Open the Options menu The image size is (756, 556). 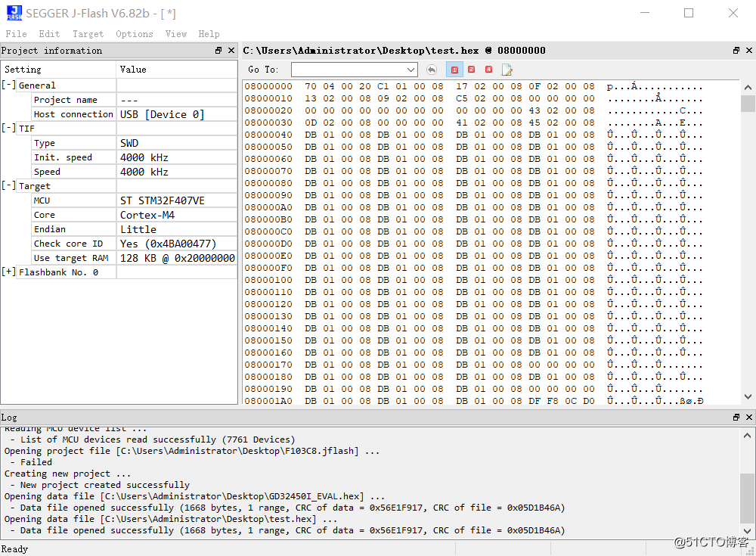[134, 34]
